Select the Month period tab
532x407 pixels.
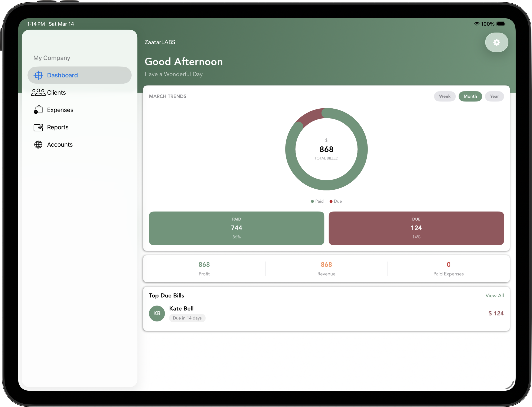coord(470,96)
